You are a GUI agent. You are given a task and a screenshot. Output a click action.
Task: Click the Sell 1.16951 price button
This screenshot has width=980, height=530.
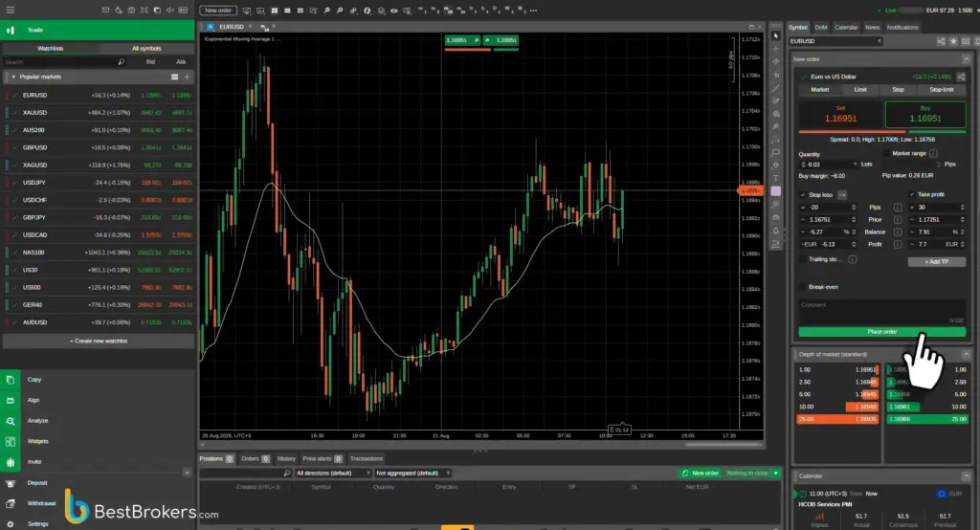pos(840,115)
